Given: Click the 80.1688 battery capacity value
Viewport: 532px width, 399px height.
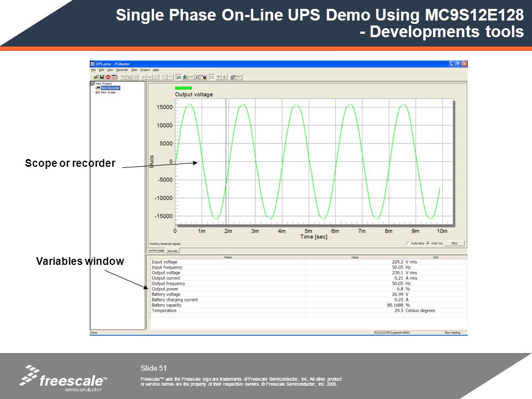Looking at the screenshot, I should pyautogui.click(x=395, y=305).
